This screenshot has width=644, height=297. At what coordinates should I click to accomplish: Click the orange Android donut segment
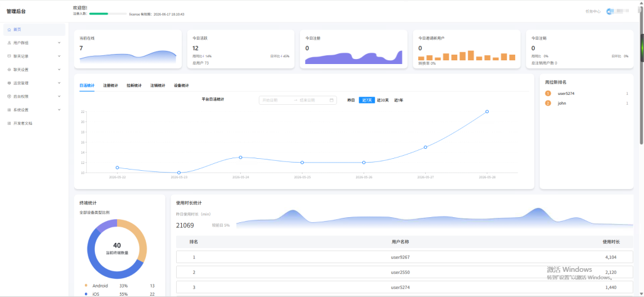coord(141,238)
